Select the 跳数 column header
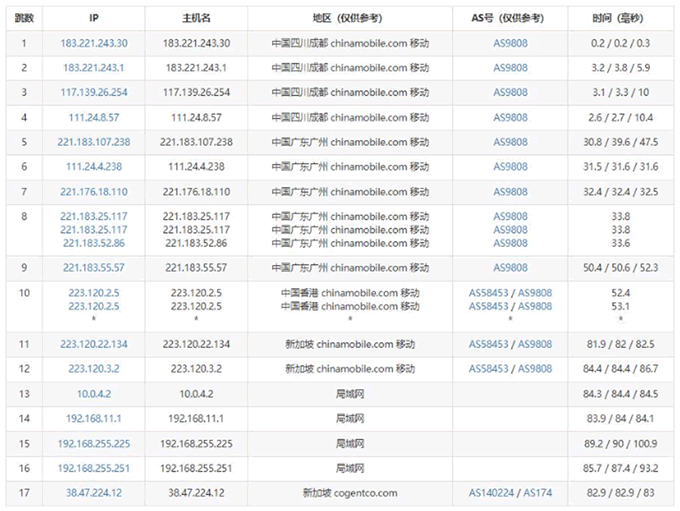680x511 pixels. [24, 18]
